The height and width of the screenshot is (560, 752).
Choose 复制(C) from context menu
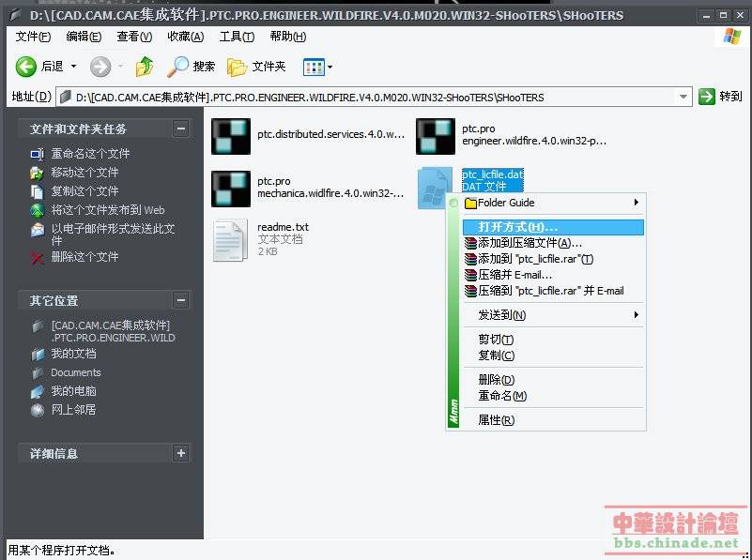[553, 356]
